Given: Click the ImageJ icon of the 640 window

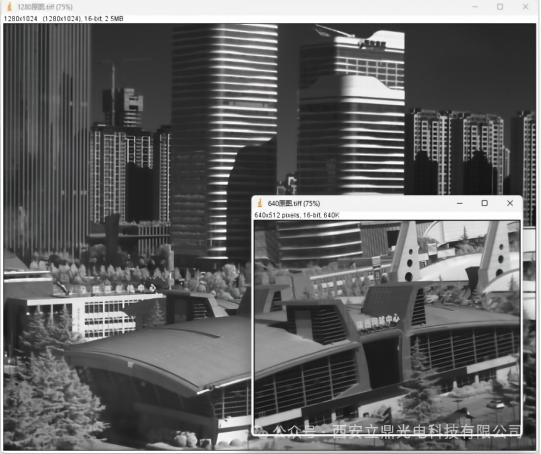Looking at the screenshot, I should pos(260,203).
